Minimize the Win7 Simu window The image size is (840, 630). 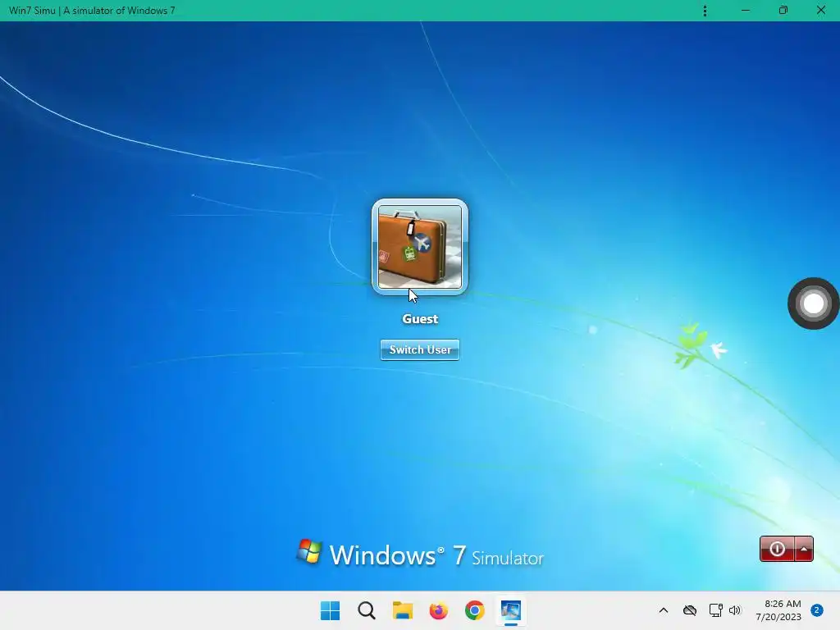(x=745, y=11)
